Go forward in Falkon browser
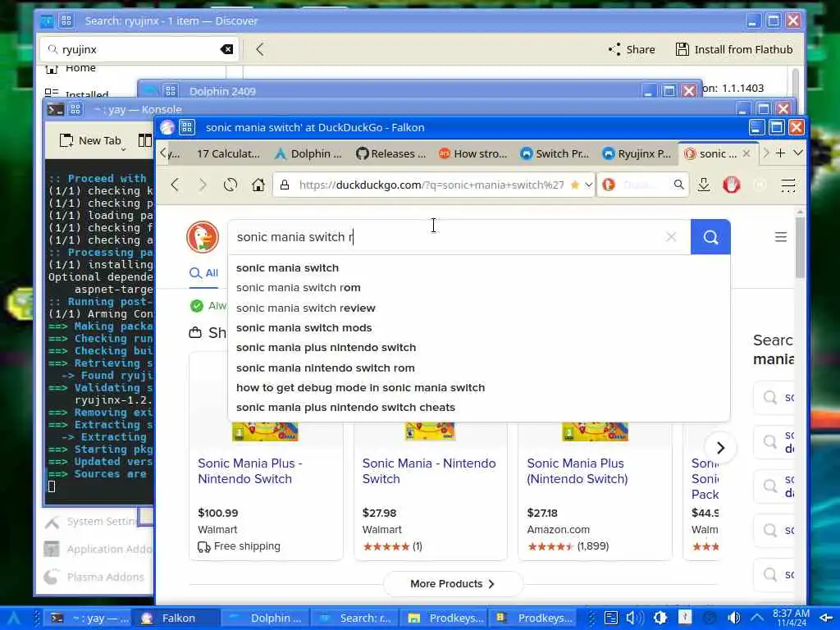This screenshot has width=840, height=630. pos(203,185)
